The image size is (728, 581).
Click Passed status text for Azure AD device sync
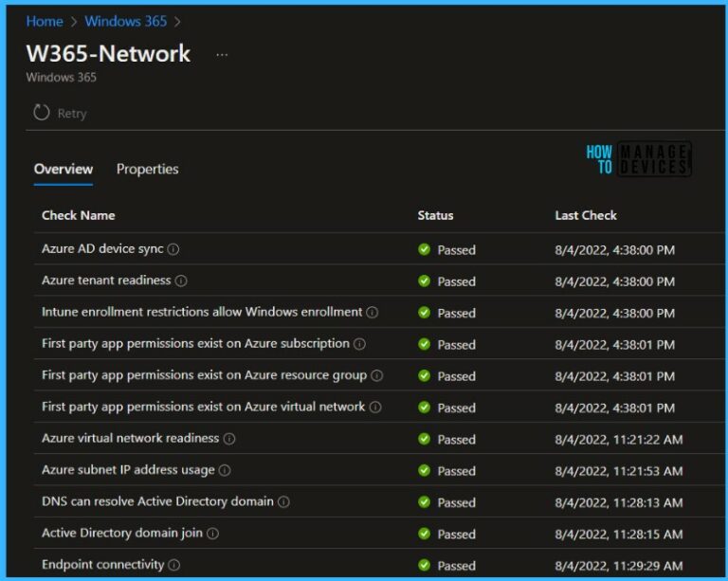point(456,250)
